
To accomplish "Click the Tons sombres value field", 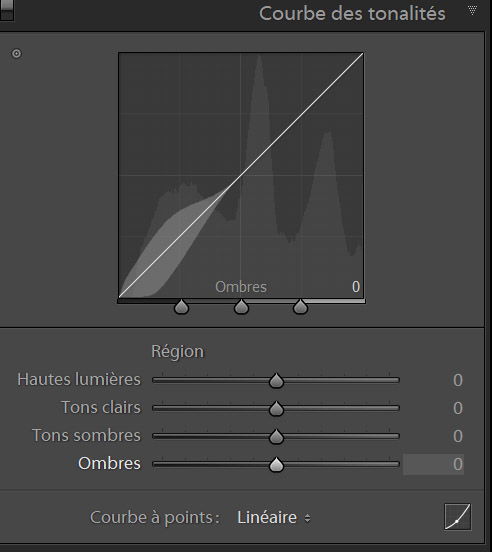I will tap(458, 436).
